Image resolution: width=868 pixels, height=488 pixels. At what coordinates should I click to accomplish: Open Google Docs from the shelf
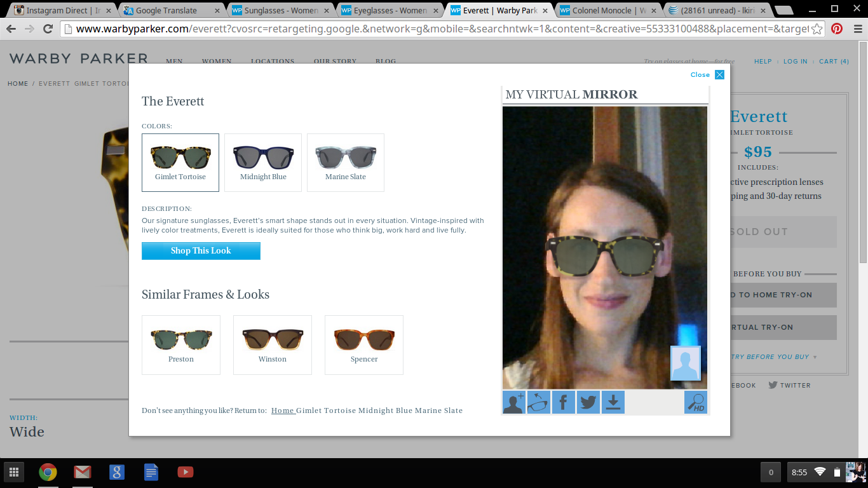[x=151, y=472]
